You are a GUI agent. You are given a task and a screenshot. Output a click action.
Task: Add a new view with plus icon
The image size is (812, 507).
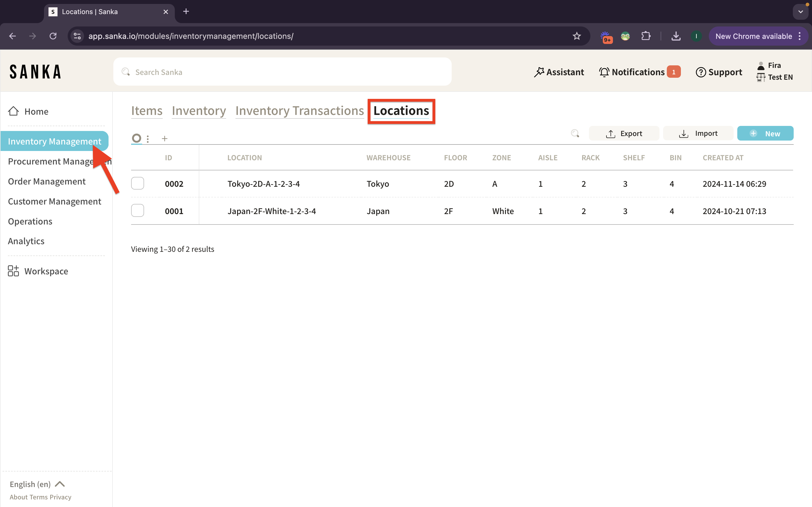164,139
